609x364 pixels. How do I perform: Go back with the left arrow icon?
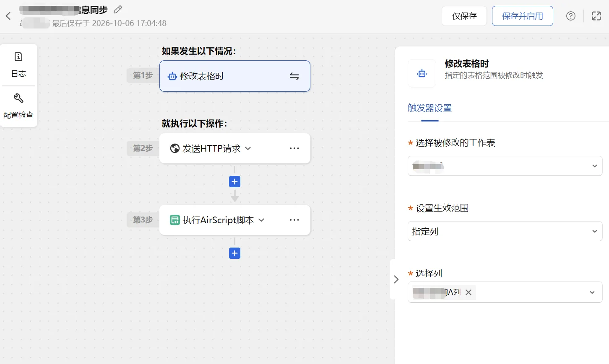[x=8, y=16]
